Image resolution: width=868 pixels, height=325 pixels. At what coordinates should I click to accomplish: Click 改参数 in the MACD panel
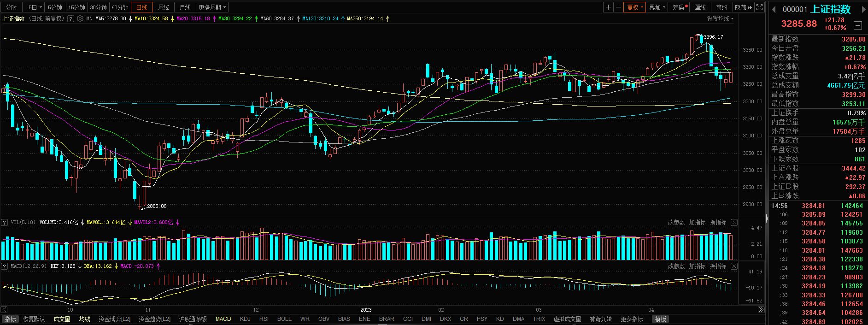tap(676, 266)
